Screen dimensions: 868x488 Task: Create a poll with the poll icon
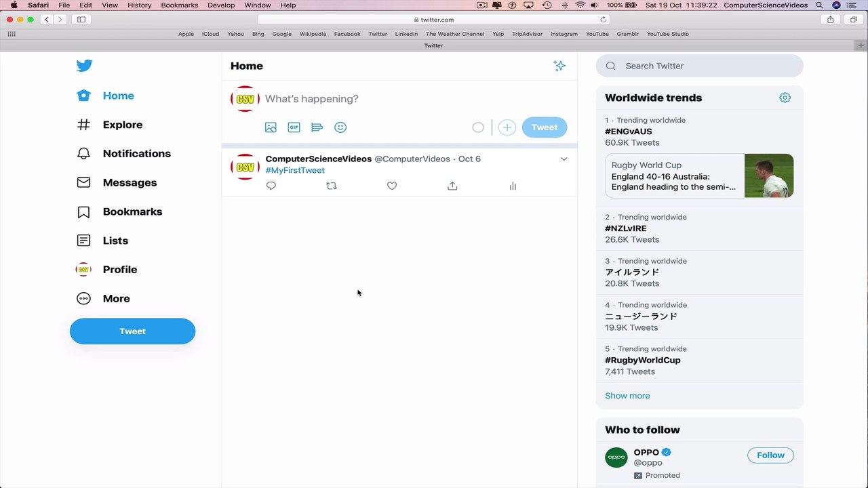click(317, 127)
